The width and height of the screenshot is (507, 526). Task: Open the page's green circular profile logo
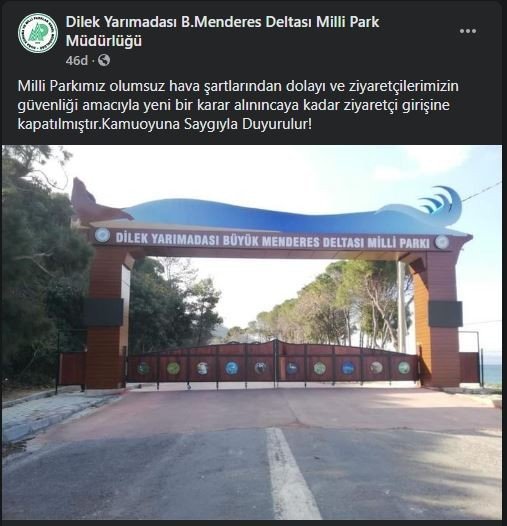coord(38,33)
